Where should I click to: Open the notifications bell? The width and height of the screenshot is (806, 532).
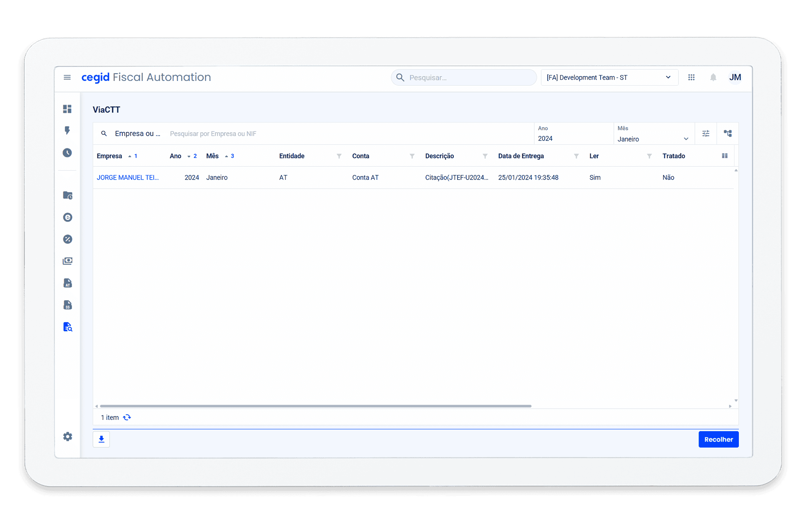tap(713, 77)
